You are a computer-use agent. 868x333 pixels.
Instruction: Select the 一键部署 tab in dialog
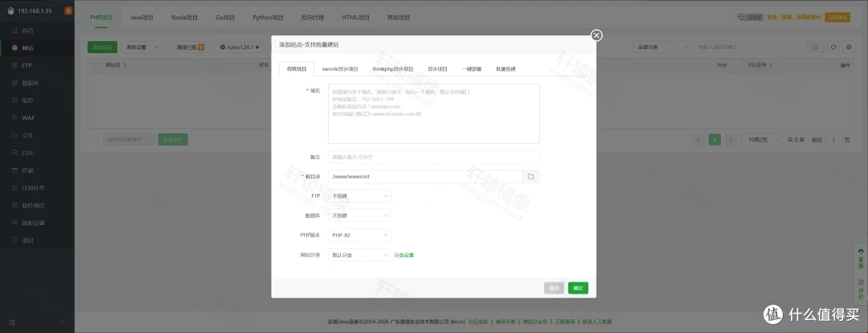click(x=472, y=69)
